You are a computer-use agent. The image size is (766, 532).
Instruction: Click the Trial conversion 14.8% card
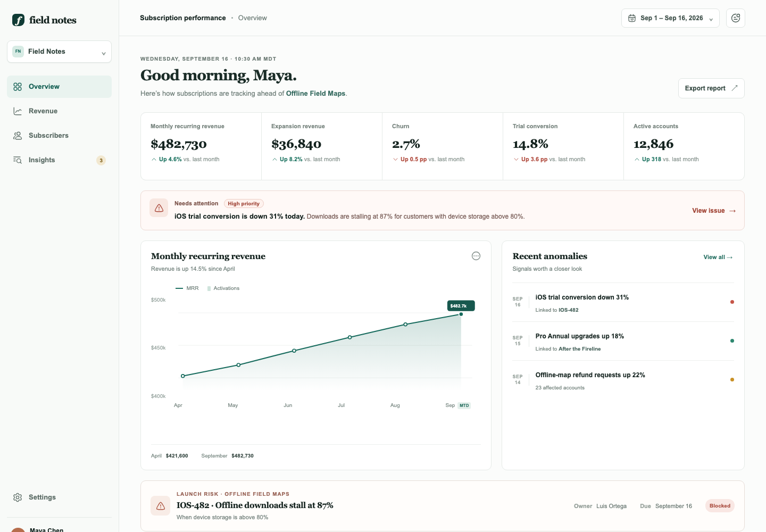(x=563, y=146)
